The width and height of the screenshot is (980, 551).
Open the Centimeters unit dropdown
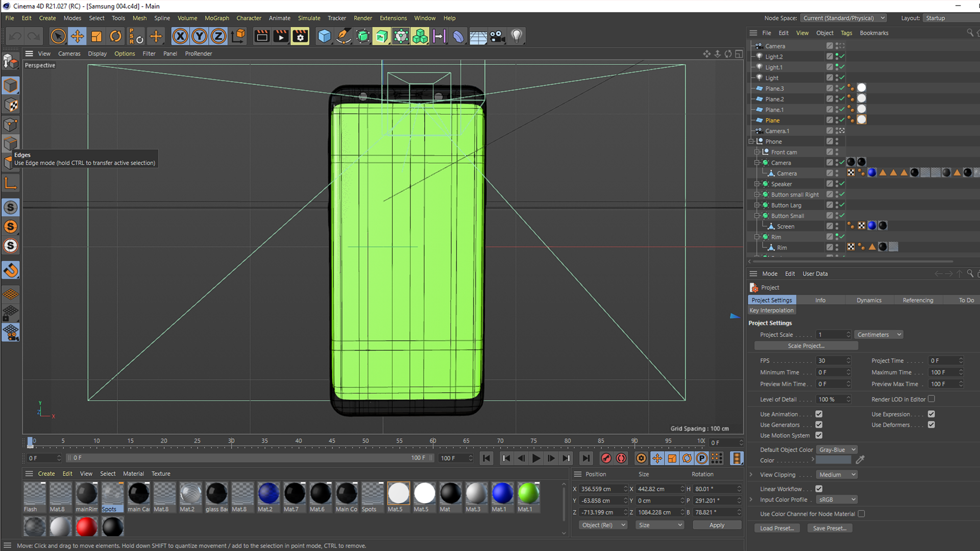pos(879,335)
